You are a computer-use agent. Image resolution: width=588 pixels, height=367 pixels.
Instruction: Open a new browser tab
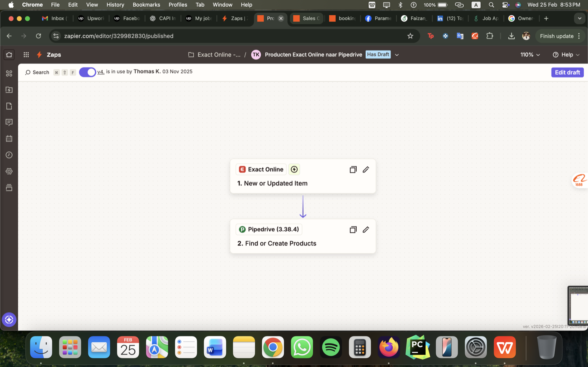pos(546,18)
